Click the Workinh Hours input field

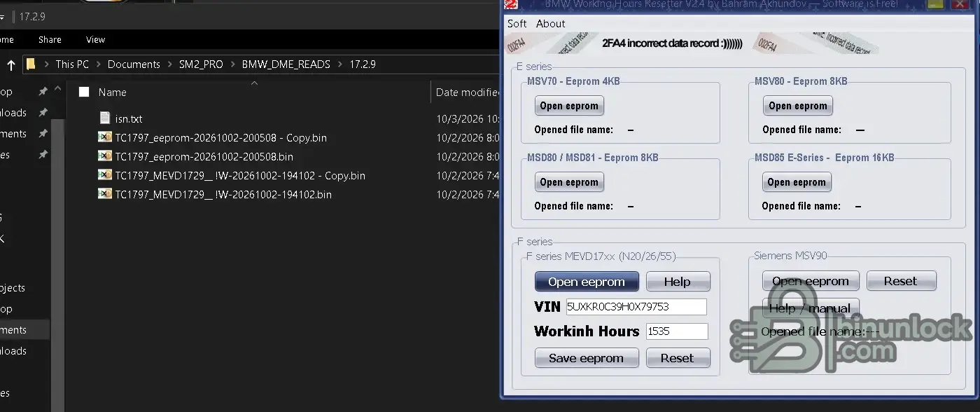(x=677, y=331)
